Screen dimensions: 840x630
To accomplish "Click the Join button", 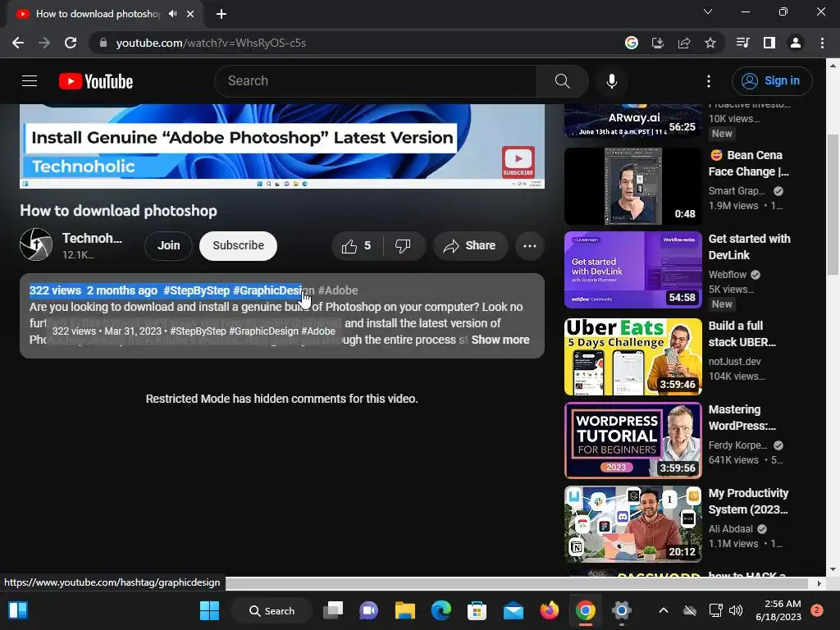I will (168, 245).
